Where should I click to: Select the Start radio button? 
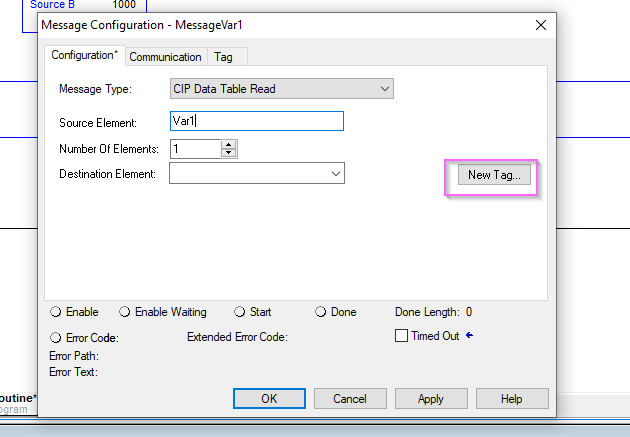click(239, 312)
